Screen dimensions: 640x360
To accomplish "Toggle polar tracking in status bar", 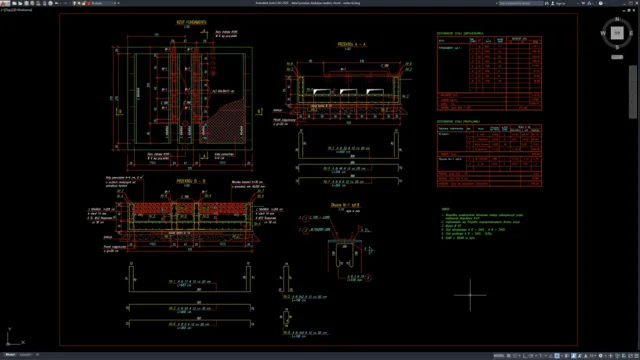I will coord(531,356).
